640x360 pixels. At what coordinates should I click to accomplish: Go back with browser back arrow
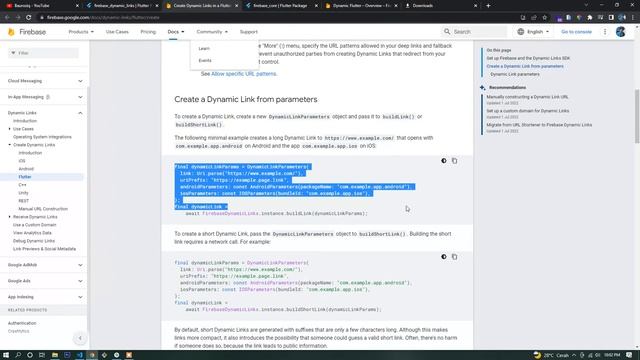[7, 18]
